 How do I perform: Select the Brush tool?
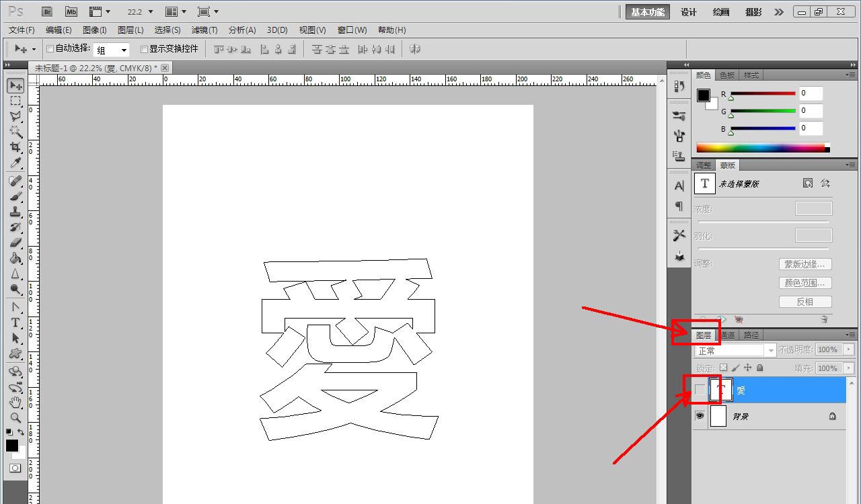tap(15, 197)
